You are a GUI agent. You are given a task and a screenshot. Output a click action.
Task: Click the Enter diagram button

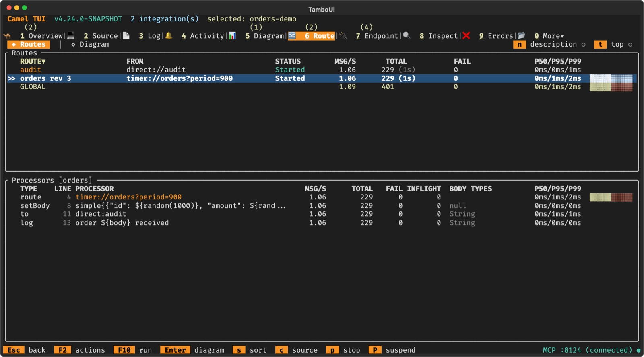pyautogui.click(x=192, y=350)
